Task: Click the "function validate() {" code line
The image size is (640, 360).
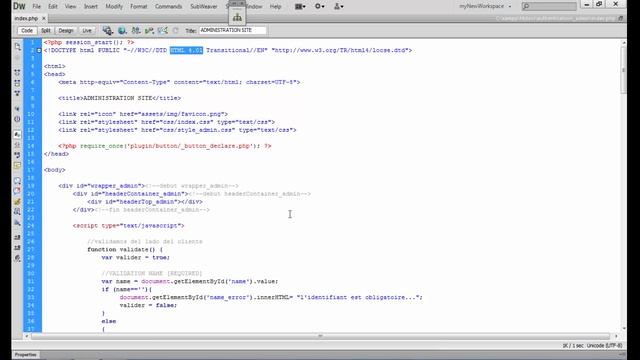Action: (x=125, y=249)
